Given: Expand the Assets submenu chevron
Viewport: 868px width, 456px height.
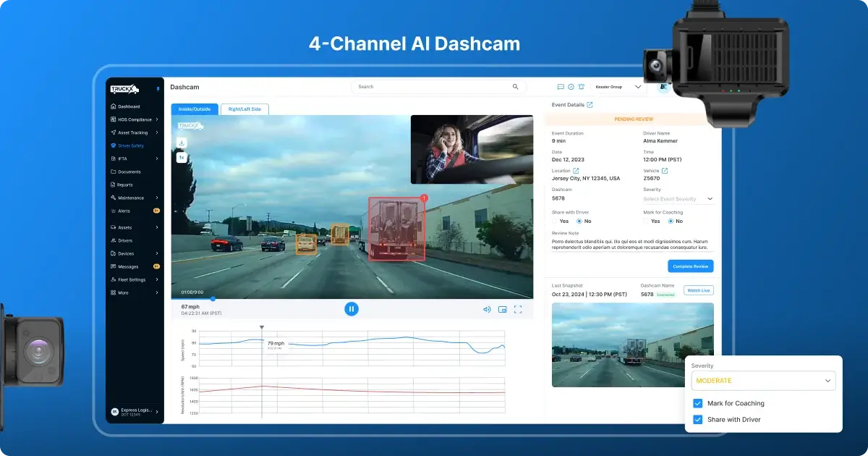Looking at the screenshot, I should [x=157, y=227].
